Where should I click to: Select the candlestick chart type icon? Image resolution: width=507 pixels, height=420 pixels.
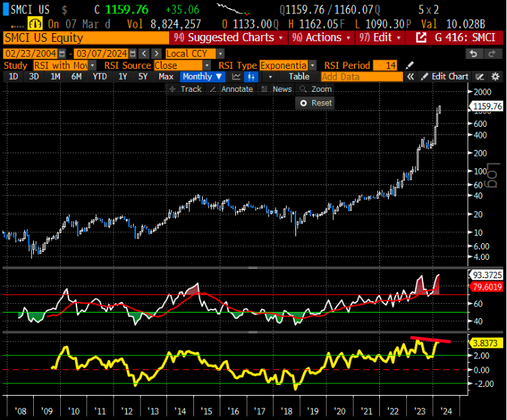[251, 76]
